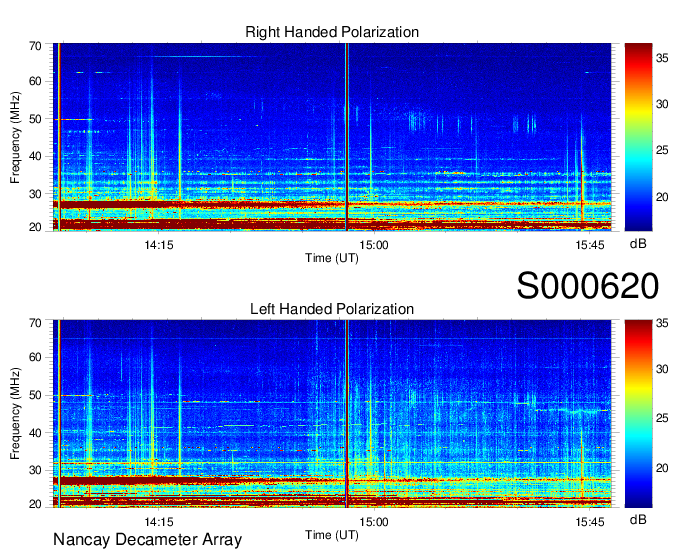Click the S000620 identifier label
This screenshot has width=680, height=552.
click(x=588, y=286)
